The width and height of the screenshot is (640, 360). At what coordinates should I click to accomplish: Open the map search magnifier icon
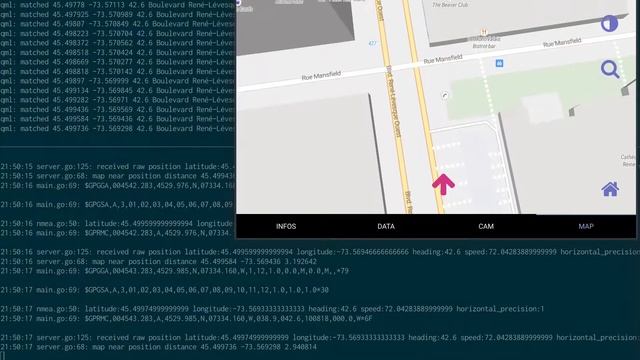click(610, 69)
